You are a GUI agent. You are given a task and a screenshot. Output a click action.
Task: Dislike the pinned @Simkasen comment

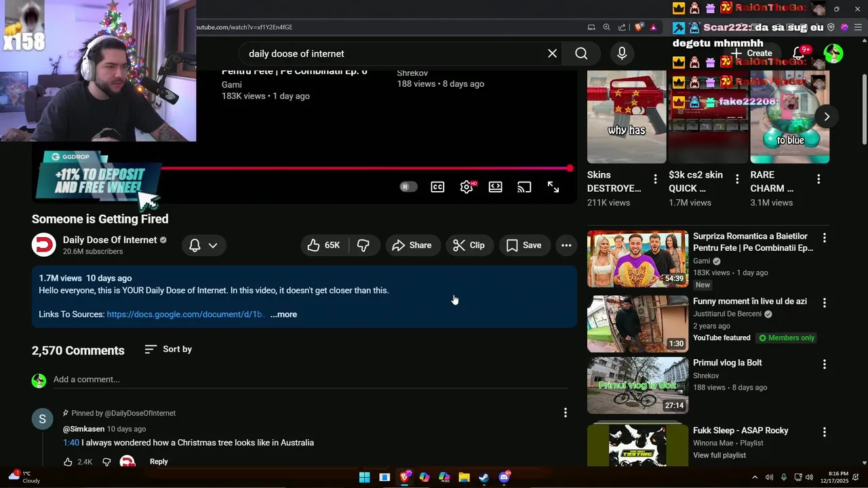click(106, 462)
